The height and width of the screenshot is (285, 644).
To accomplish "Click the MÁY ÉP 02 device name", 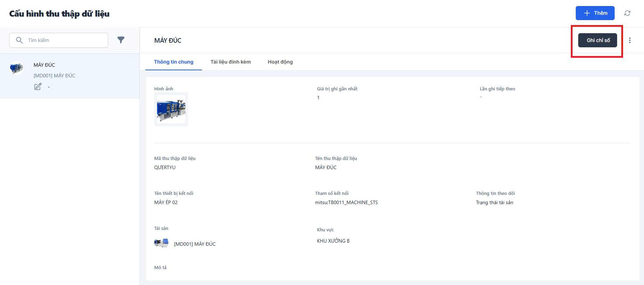I will pyautogui.click(x=166, y=202).
